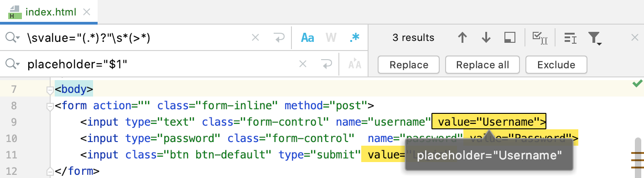
Task: Collapse the form tag fold marker
Action: tap(50, 107)
